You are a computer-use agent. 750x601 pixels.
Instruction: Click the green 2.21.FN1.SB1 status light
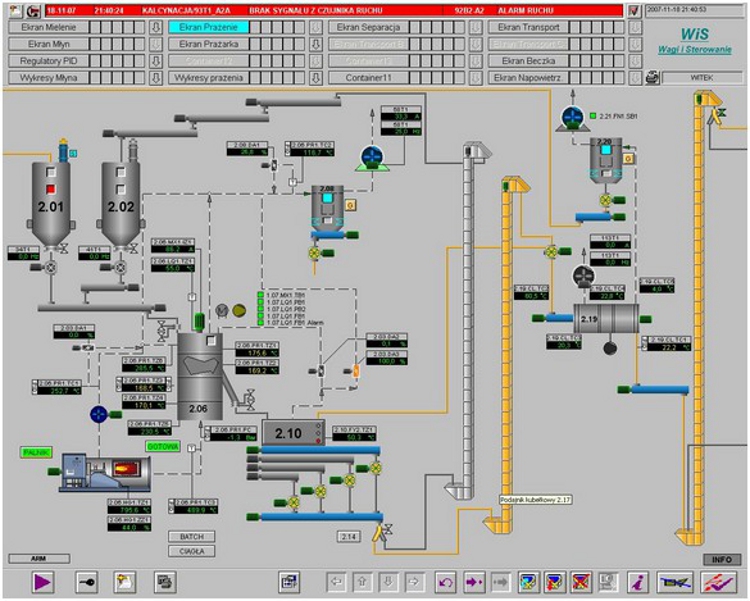593,116
